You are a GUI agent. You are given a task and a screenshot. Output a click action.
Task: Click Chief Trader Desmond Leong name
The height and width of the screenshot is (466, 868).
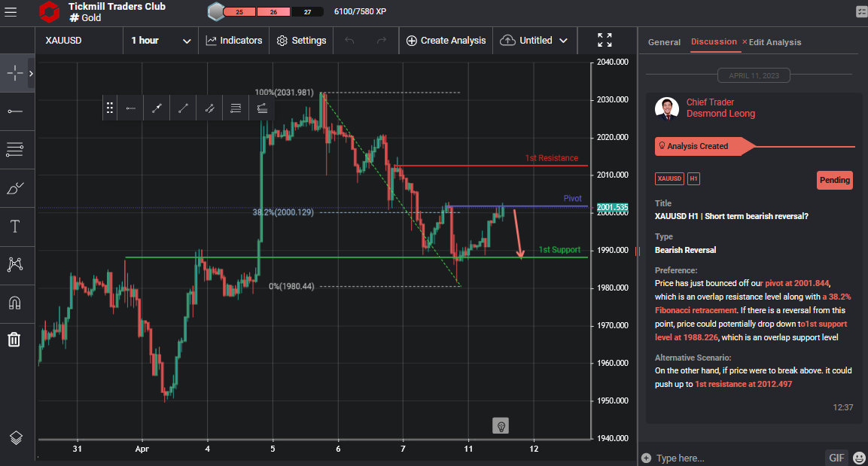point(720,108)
